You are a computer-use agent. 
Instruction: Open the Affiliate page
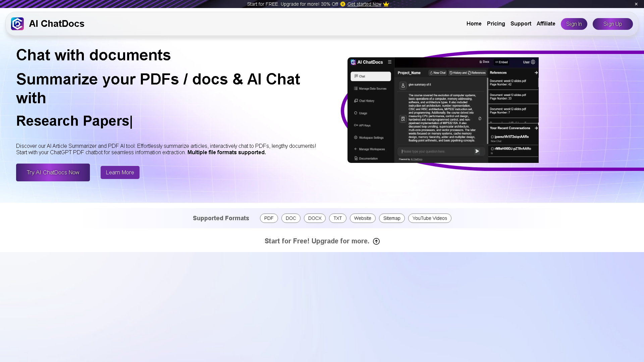click(546, 23)
